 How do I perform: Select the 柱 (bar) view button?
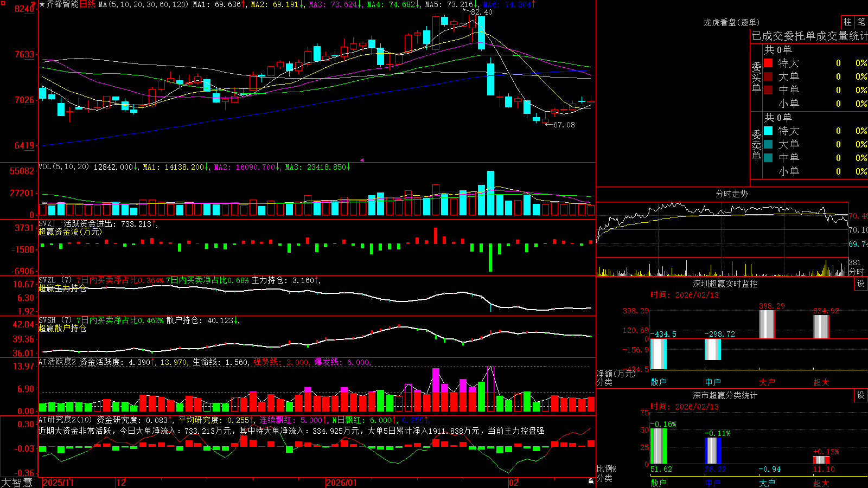tap(847, 22)
